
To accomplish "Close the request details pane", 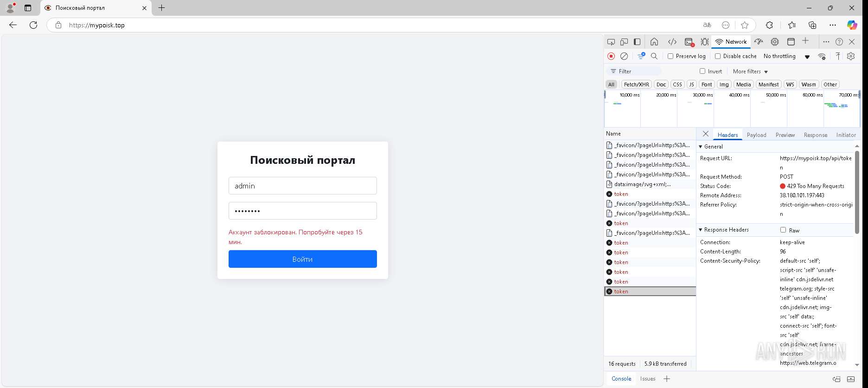I will (x=706, y=134).
